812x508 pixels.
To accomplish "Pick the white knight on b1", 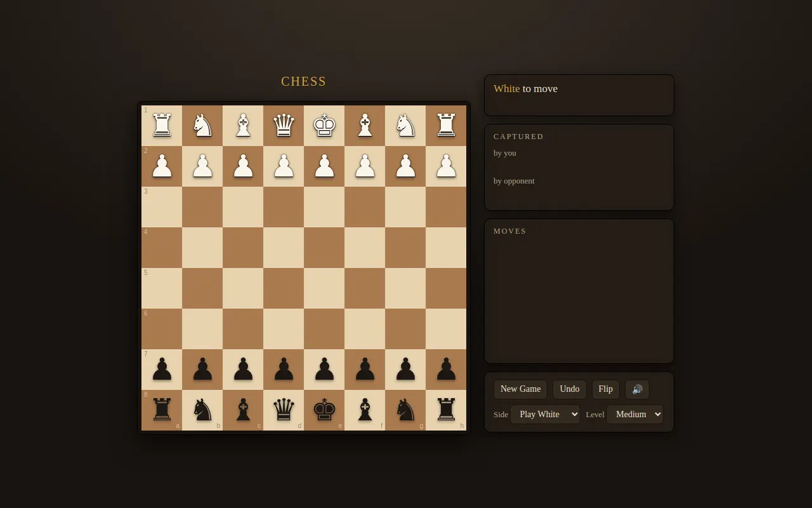I will click(x=202, y=126).
